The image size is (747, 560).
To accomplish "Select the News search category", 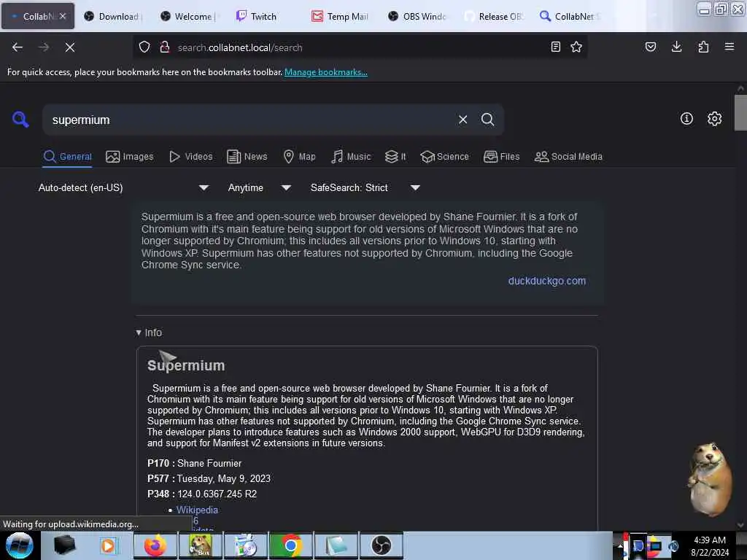I will (247, 156).
